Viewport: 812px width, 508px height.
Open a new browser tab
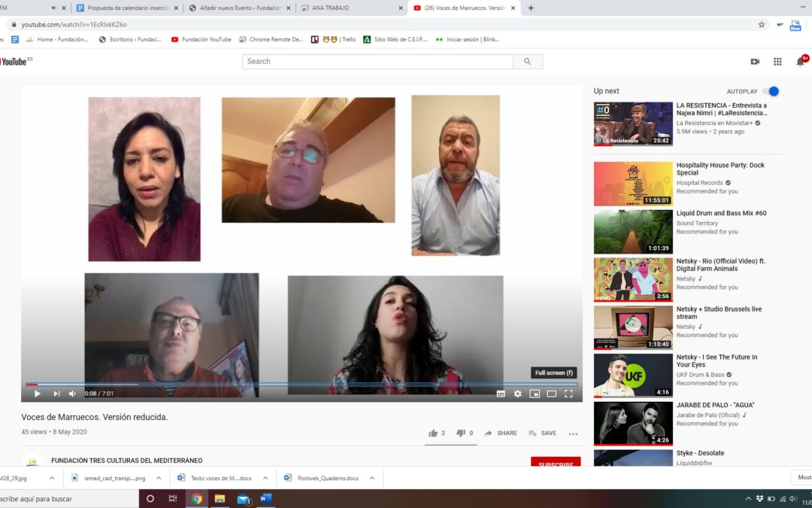point(531,8)
